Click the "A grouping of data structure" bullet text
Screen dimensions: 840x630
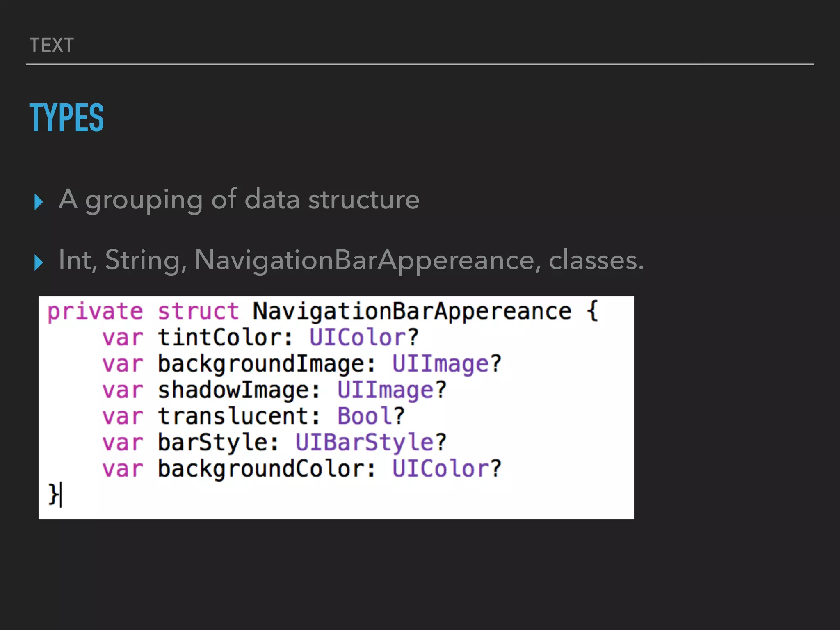(x=239, y=200)
